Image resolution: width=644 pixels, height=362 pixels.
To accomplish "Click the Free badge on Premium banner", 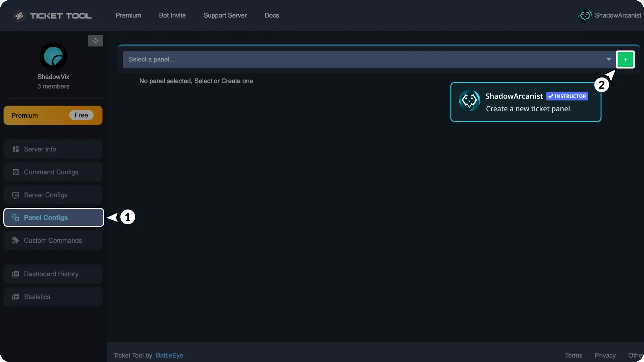I will (81, 115).
